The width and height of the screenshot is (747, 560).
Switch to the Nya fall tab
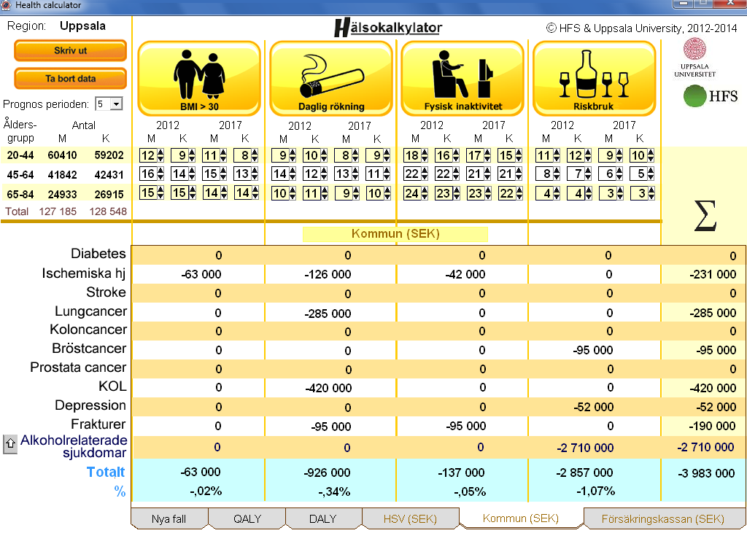point(169,518)
